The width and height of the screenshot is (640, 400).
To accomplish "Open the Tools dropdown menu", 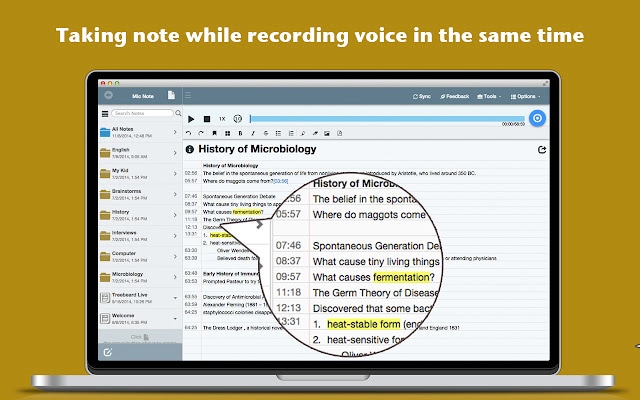I will (489, 96).
